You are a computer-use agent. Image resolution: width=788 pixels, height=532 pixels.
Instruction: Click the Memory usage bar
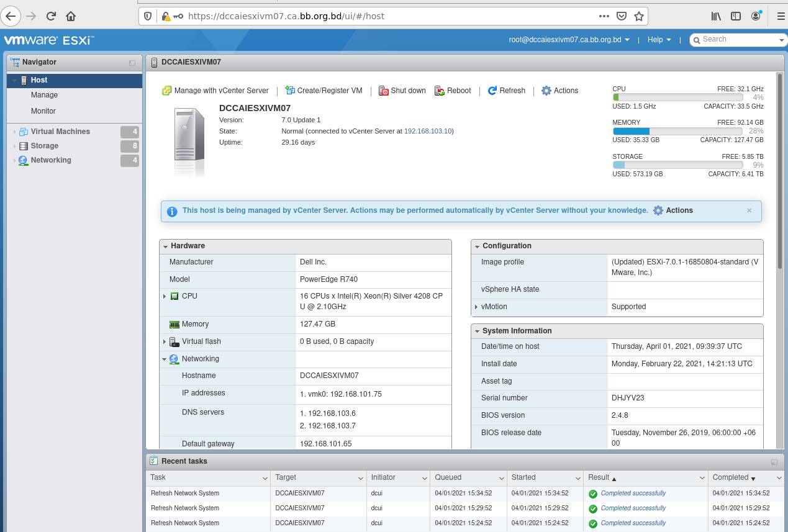click(678, 132)
